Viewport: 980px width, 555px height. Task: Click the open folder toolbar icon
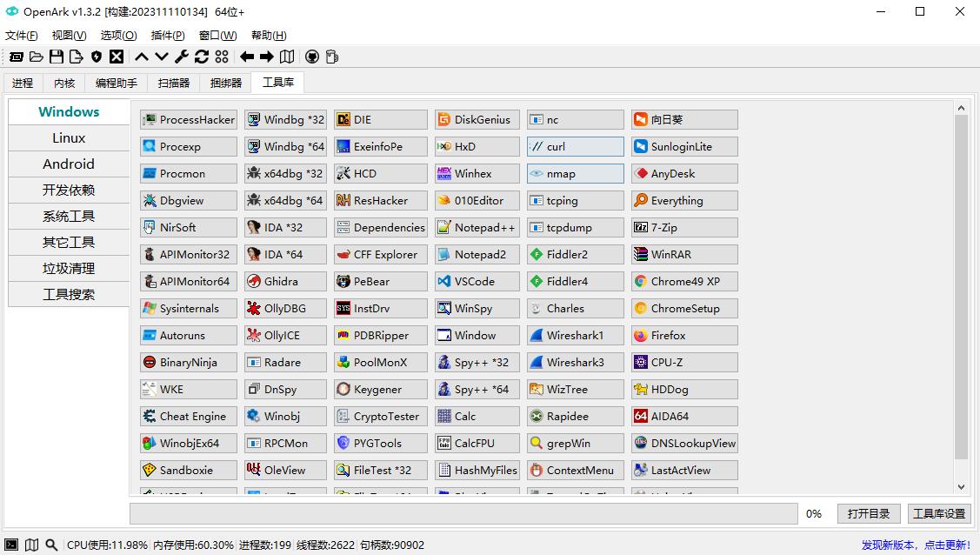click(37, 57)
